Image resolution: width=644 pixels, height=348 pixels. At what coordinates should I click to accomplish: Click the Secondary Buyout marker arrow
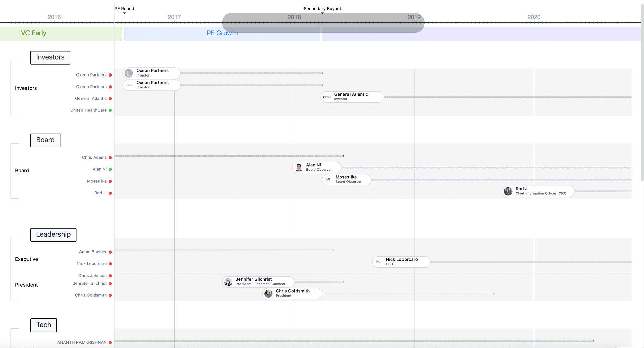click(322, 13)
